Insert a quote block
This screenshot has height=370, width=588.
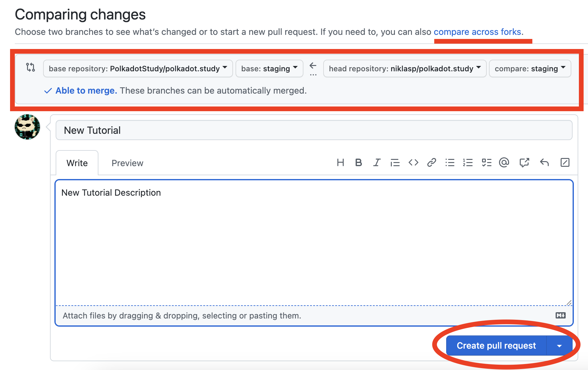pos(395,163)
